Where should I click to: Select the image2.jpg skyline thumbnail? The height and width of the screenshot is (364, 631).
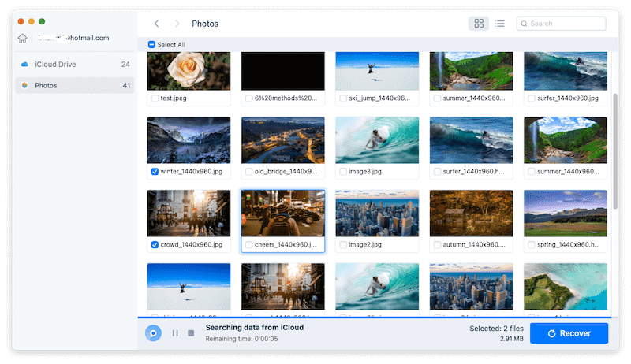click(377, 214)
